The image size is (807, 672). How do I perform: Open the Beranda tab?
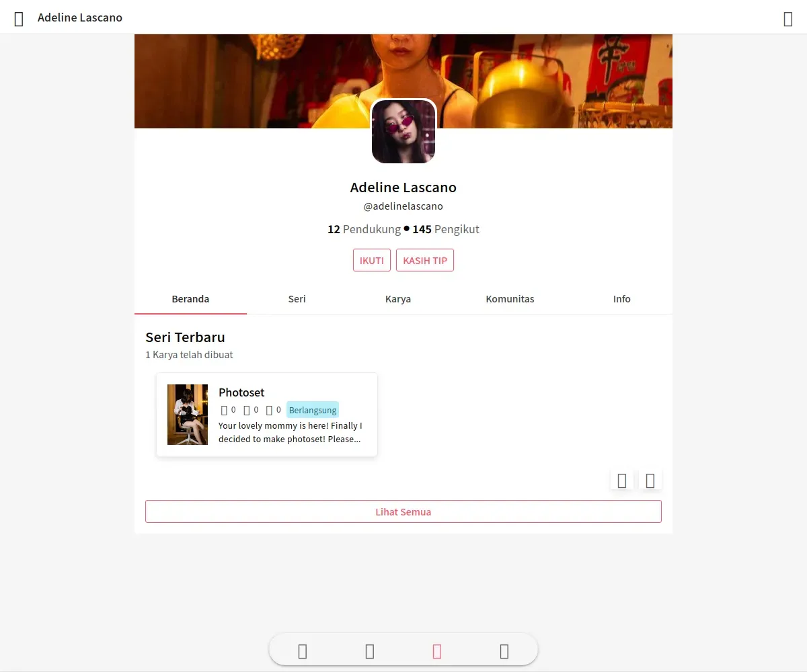point(190,299)
